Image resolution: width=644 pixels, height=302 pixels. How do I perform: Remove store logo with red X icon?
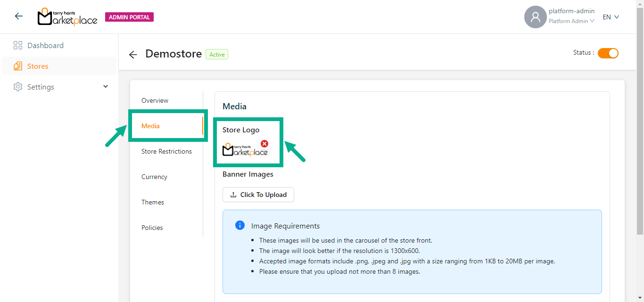264,144
